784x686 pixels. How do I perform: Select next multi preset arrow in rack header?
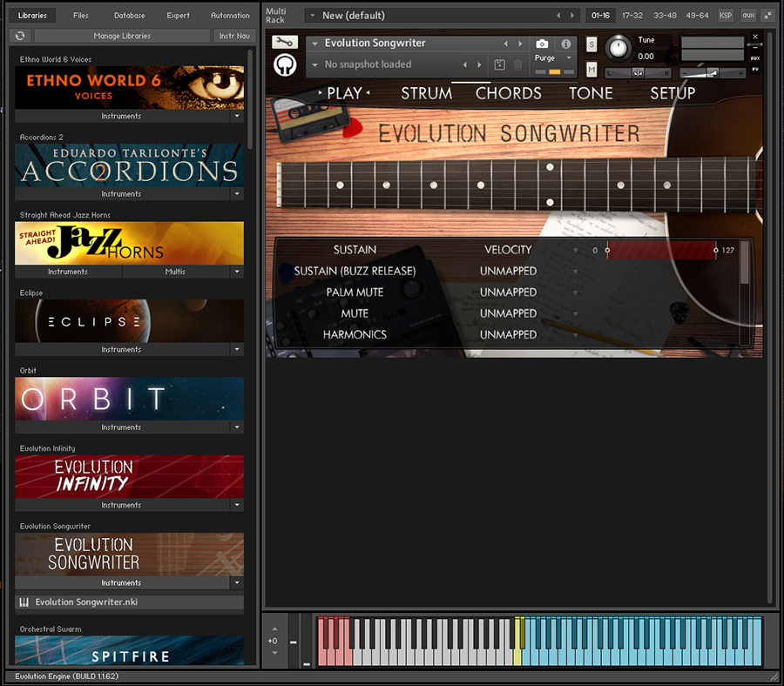572,16
